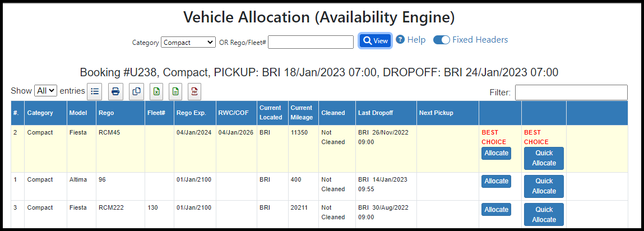
Task: Allocate the Altima rego 96
Action: [496, 181]
